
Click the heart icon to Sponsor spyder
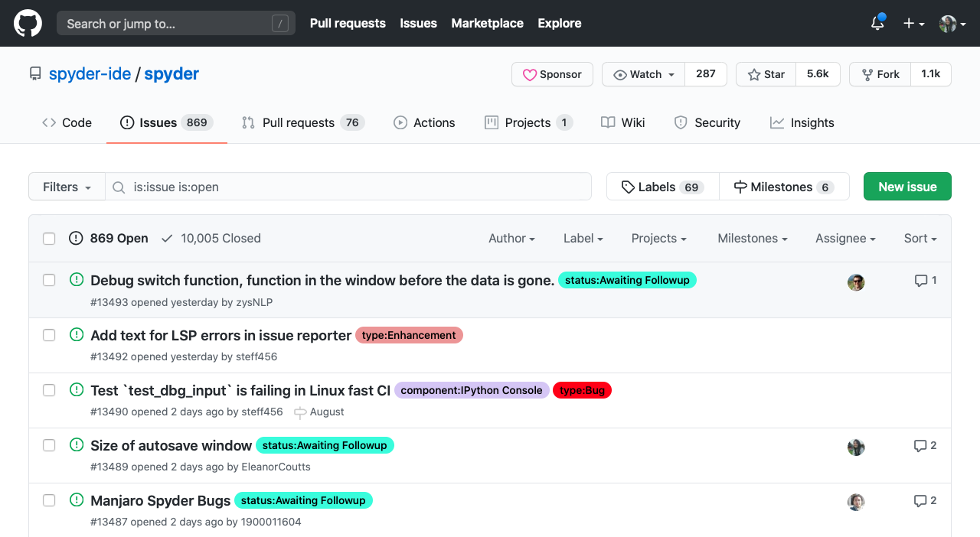[x=530, y=74]
